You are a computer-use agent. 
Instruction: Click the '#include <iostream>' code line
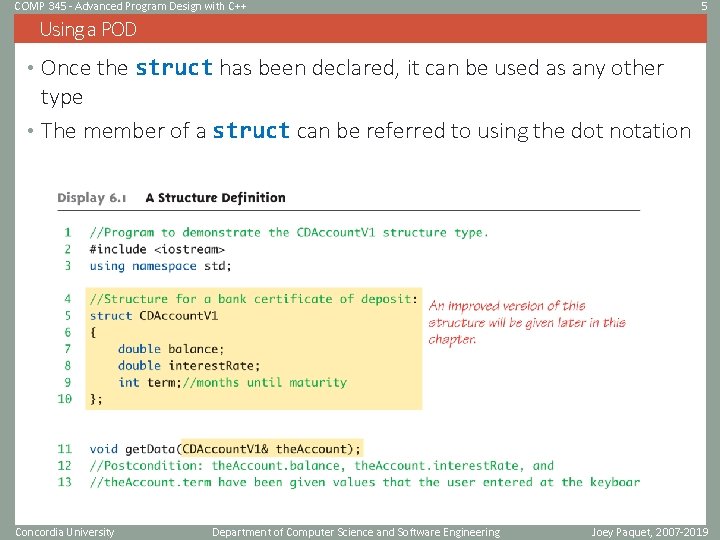(157, 249)
